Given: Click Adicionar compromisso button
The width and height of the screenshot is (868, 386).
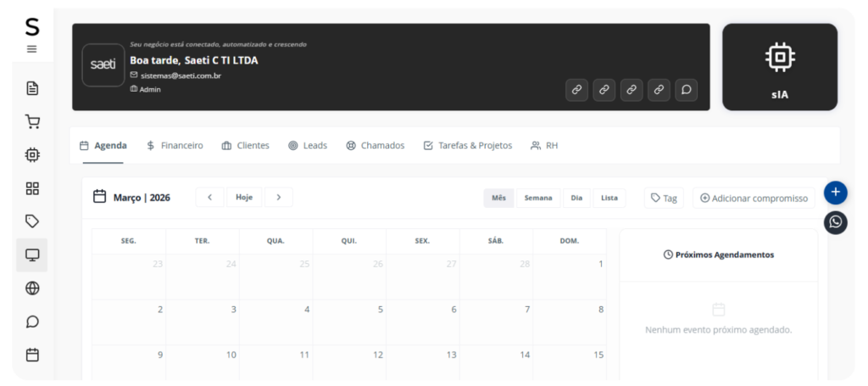Looking at the screenshot, I should coord(754,198).
